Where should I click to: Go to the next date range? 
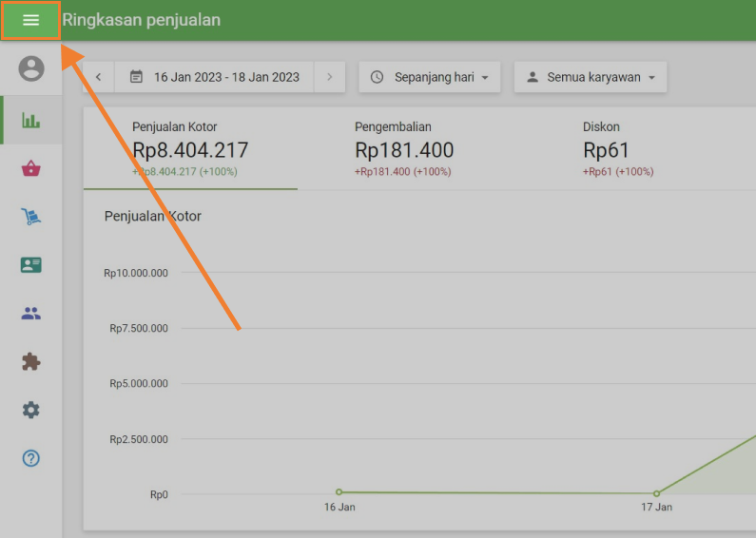[x=329, y=77]
